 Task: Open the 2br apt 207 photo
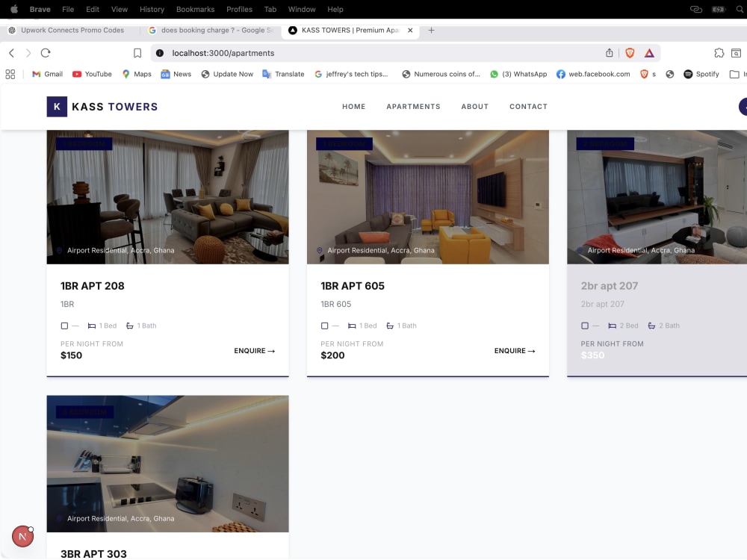coord(657,197)
